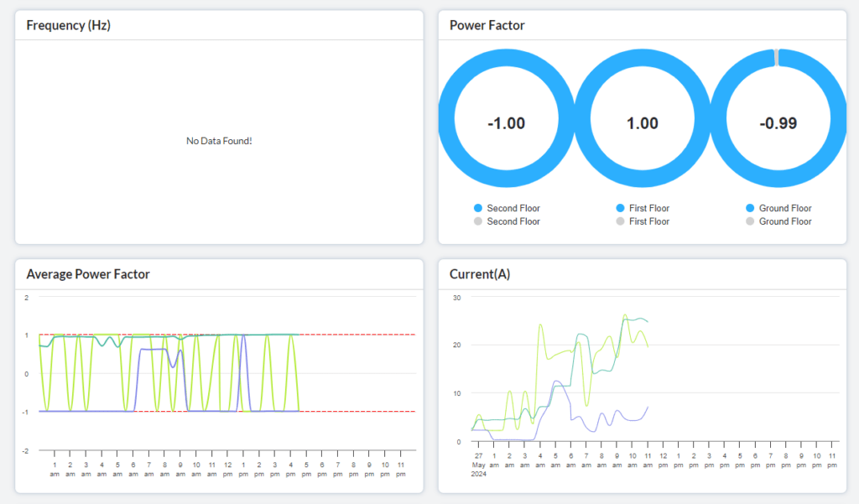Click the Average Power Factor panel heading

coord(88,273)
